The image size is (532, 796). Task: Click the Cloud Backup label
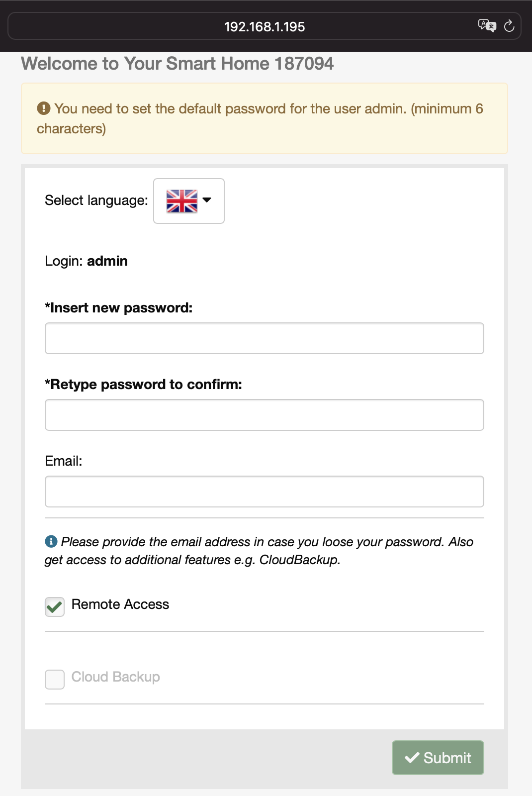click(116, 677)
